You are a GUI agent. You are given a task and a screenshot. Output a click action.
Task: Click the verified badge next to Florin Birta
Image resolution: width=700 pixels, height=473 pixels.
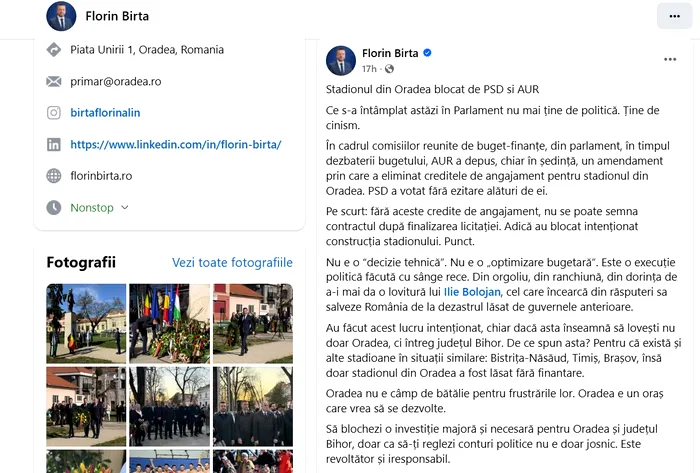427,53
